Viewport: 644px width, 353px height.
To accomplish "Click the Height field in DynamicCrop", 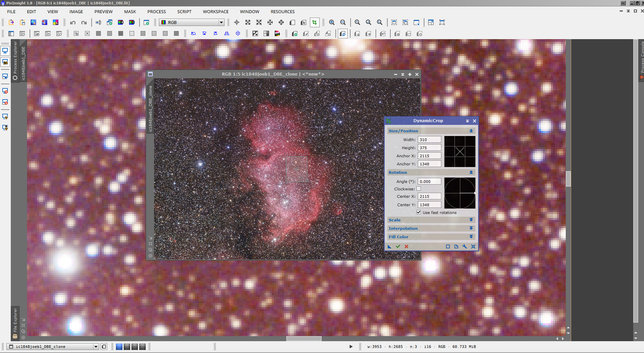I will pos(429,148).
